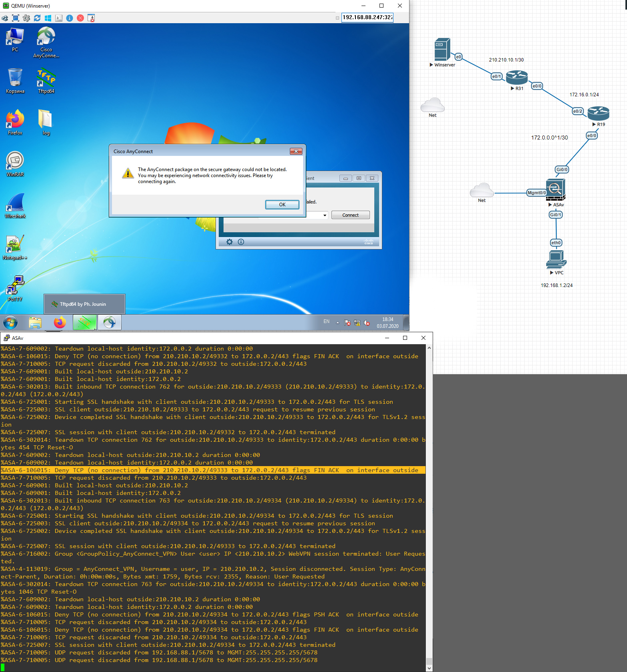Image resolution: width=627 pixels, height=672 pixels.
Task: Launch Firefox from the desktop
Action: [x=15, y=122]
